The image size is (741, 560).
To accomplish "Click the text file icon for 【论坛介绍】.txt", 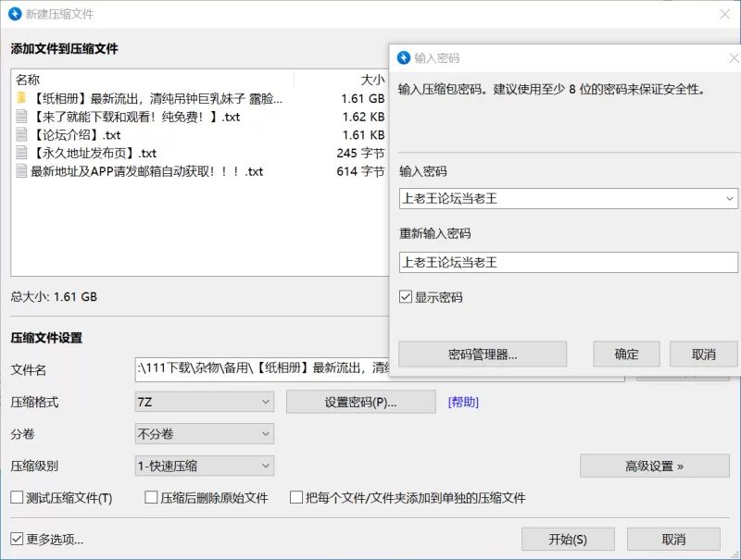I will coord(21,135).
